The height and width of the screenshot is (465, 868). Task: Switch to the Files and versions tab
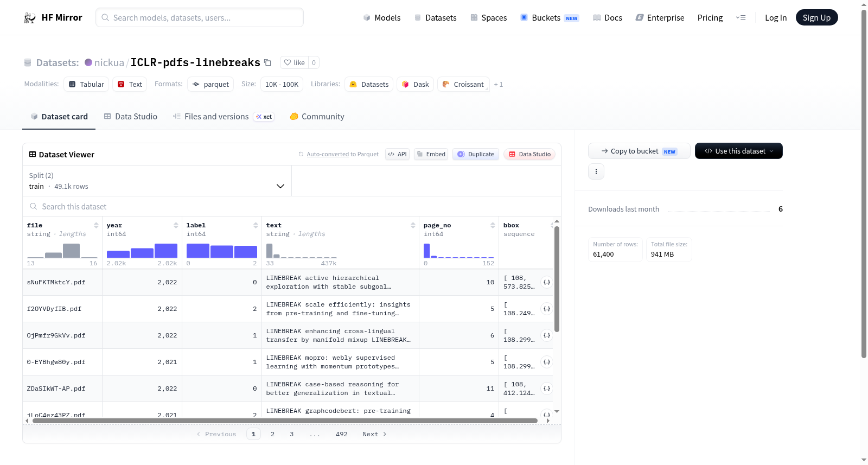[223, 117]
